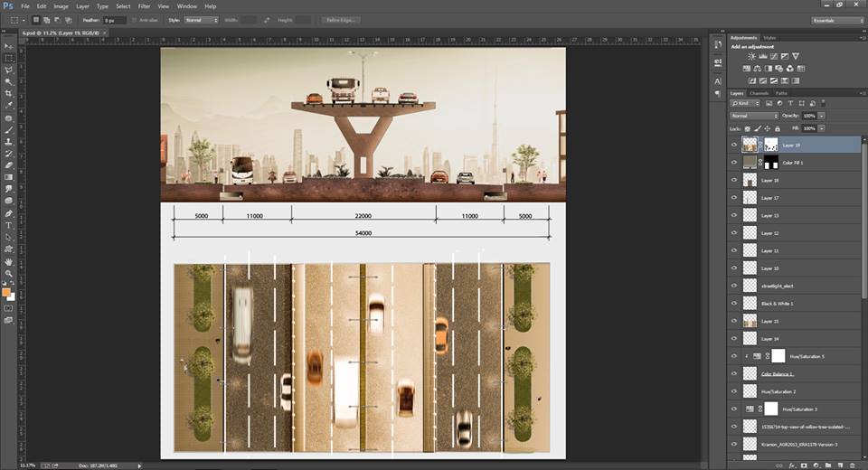Select the Zoom tool
The height and width of the screenshot is (470, 868).
(9, 273)
